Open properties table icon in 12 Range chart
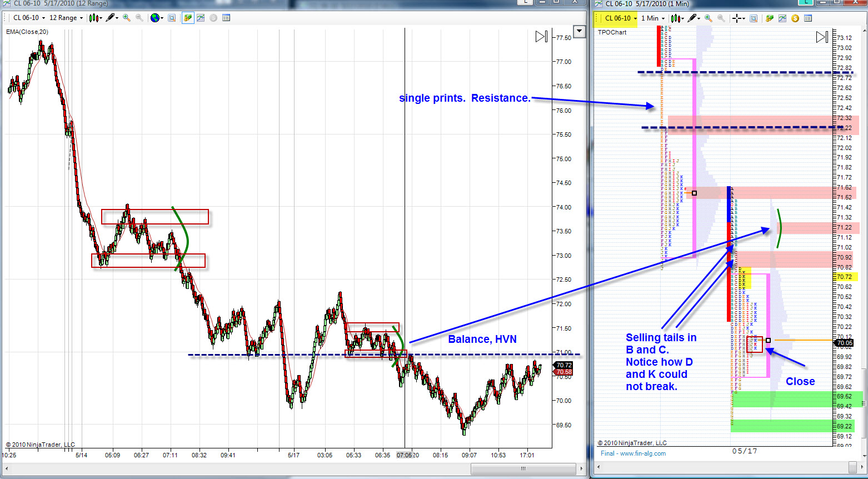Viewport: 868px width, 479px height. point(226,18)
